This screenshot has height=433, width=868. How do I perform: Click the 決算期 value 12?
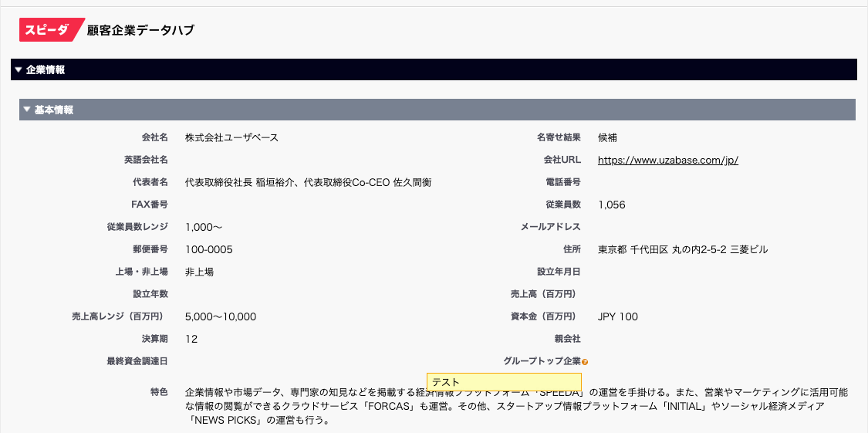[x=191, y=340]
